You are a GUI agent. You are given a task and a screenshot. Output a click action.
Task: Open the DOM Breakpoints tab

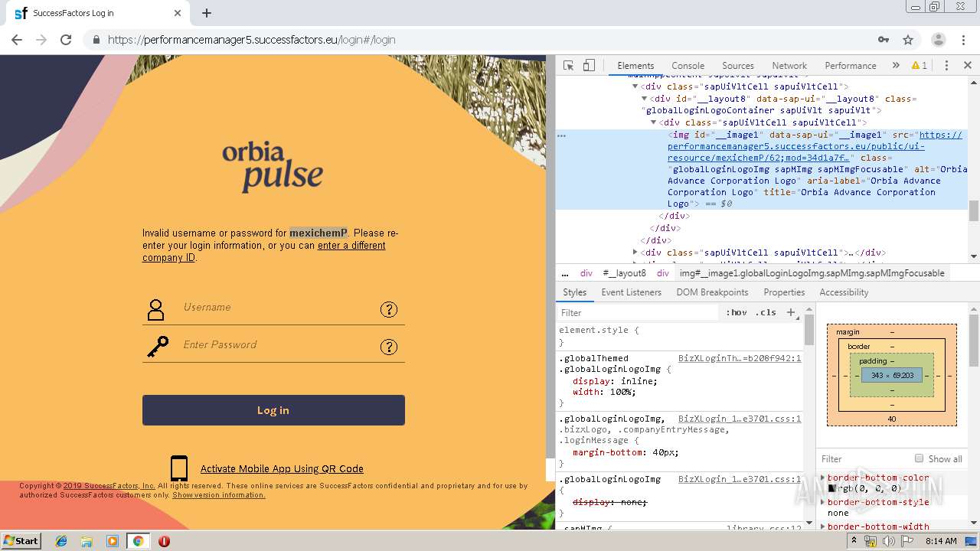(712, 292)
